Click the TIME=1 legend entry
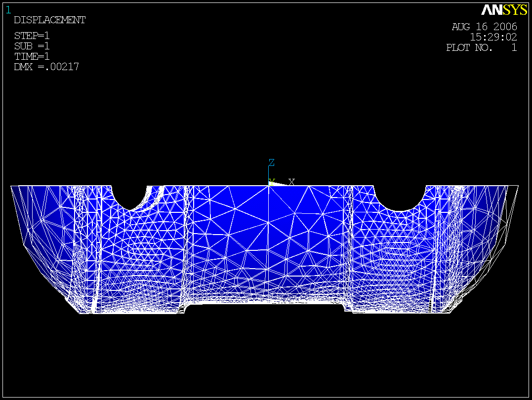Screen dimensions: 532x400 [32, 56]
